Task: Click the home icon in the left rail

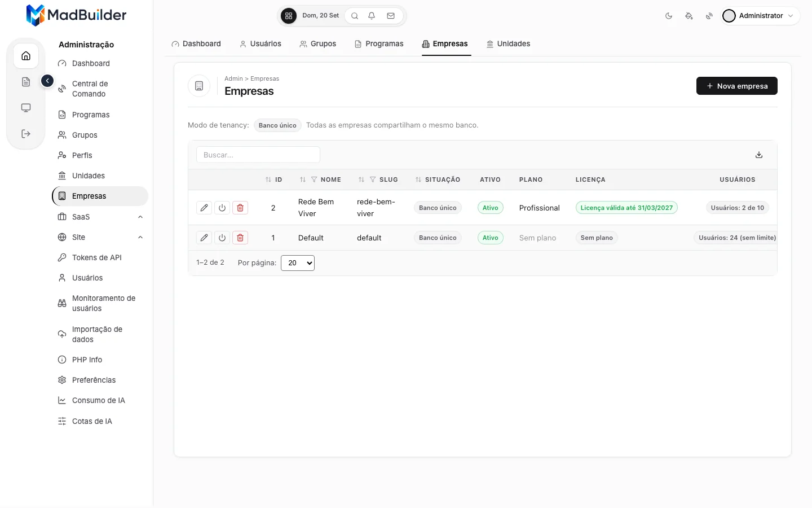Action: click(26, 56)
